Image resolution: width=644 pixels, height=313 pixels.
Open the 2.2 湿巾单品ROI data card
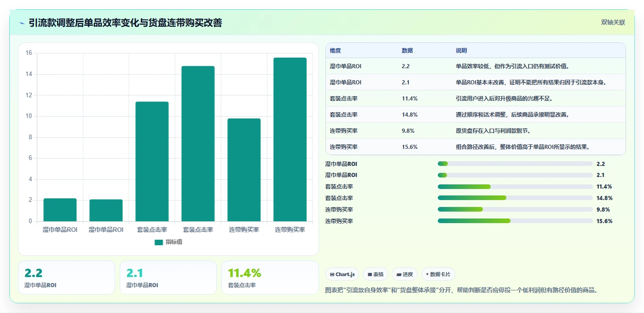point(66,278)
